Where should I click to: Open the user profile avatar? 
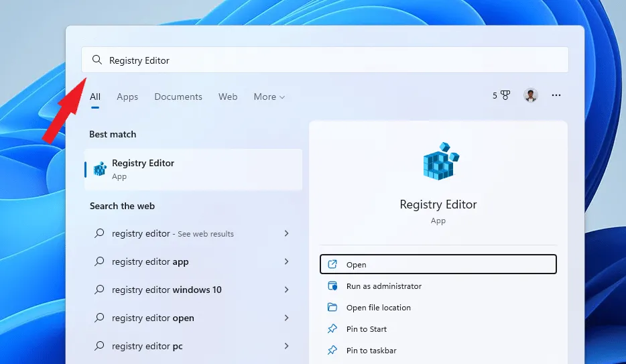point(531,95)
